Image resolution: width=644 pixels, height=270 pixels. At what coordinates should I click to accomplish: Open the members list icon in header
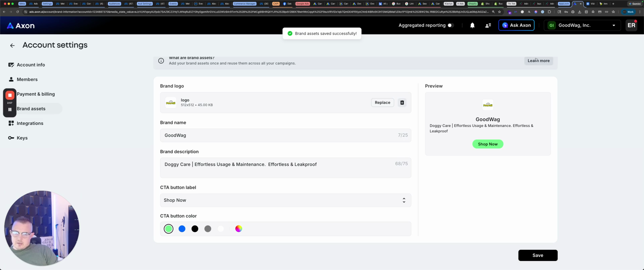[488, 26]
